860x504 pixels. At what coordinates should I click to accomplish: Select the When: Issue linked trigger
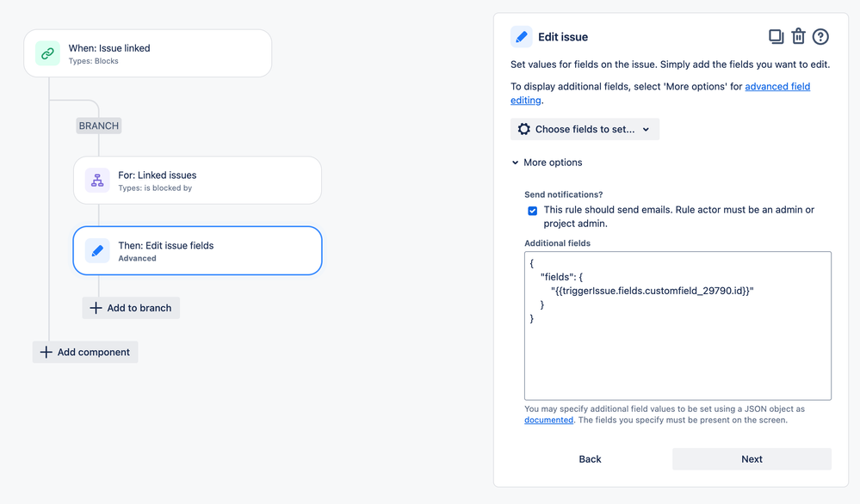(x=147, y=53)
